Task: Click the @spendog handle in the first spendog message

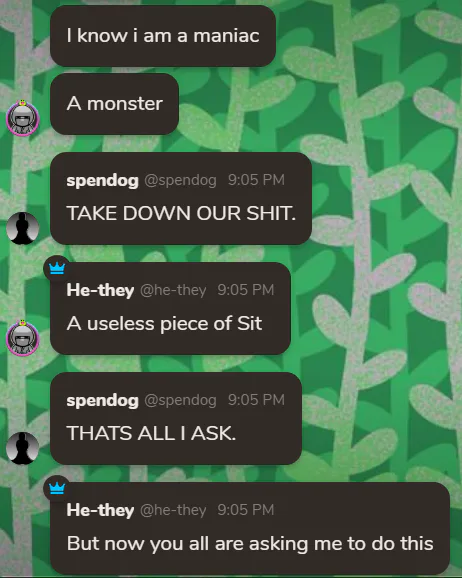Action: click(x=180, y=180)
